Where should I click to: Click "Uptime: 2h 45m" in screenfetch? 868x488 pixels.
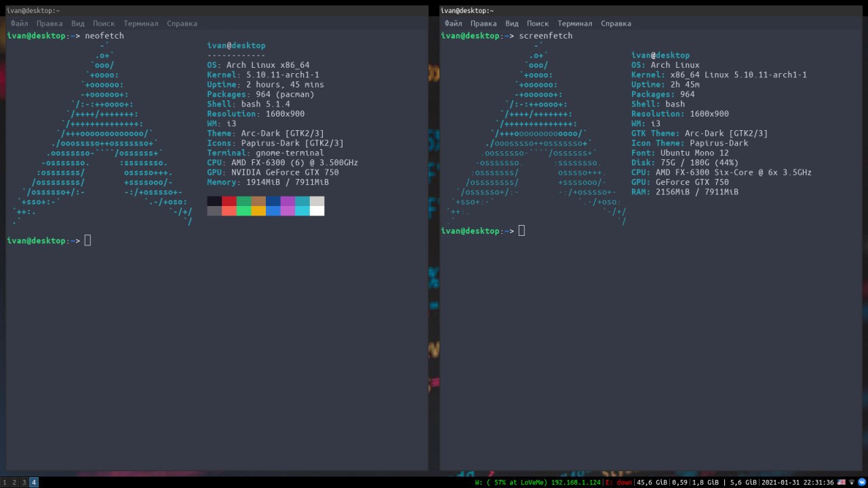coord(665,85)
